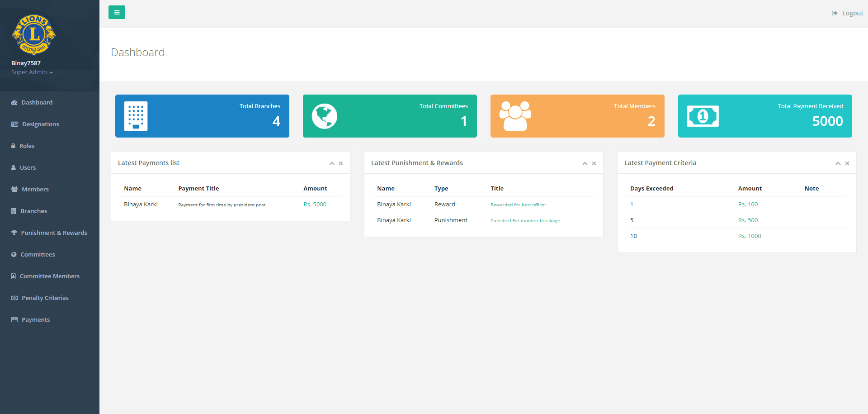The image size is (868, 414).
Task: Click the Rs. 500 criteria amount
Action: (748, 220)
